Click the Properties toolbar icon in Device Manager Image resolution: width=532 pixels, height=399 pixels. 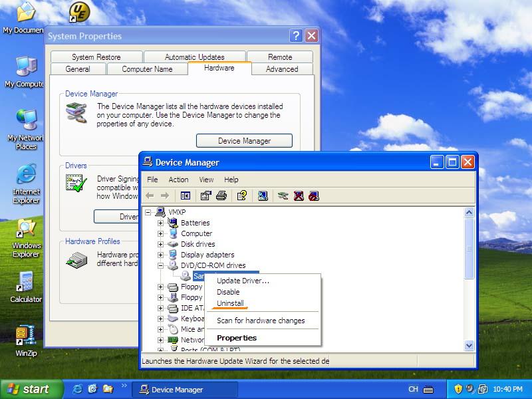pyautogui.click(x=205, y=196)
